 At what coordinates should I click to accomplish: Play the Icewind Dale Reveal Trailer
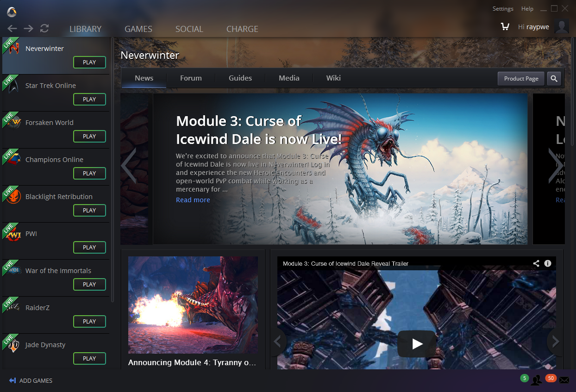point(417,343)
